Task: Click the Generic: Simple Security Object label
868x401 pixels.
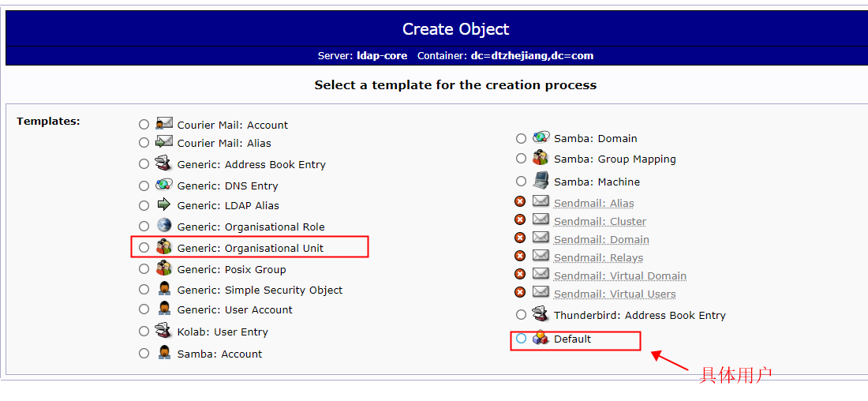Action: [260, 290]
